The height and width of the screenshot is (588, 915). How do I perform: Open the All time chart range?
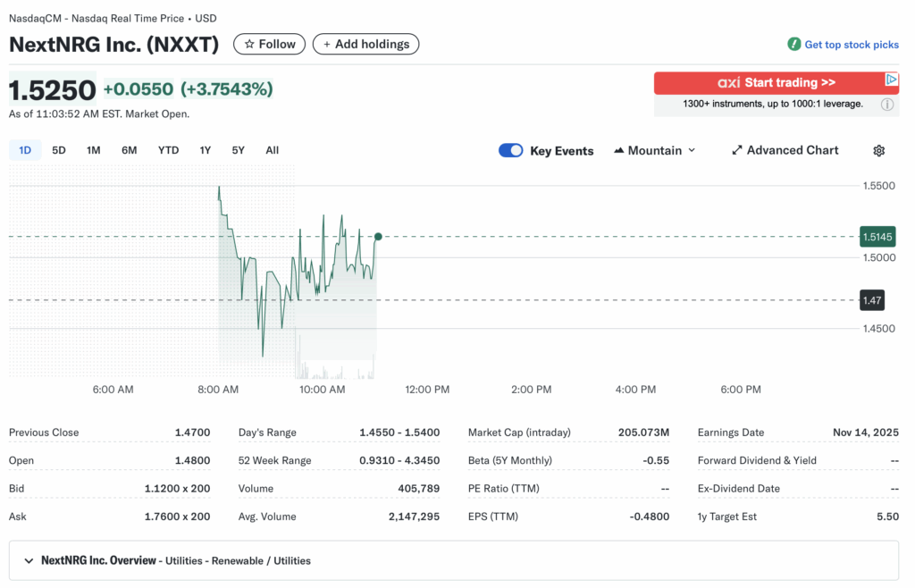272,150
